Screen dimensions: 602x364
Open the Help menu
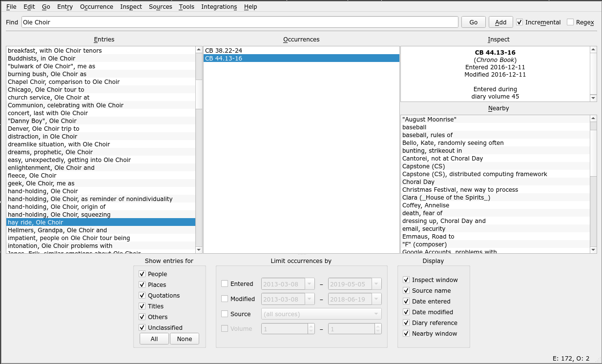250,7
